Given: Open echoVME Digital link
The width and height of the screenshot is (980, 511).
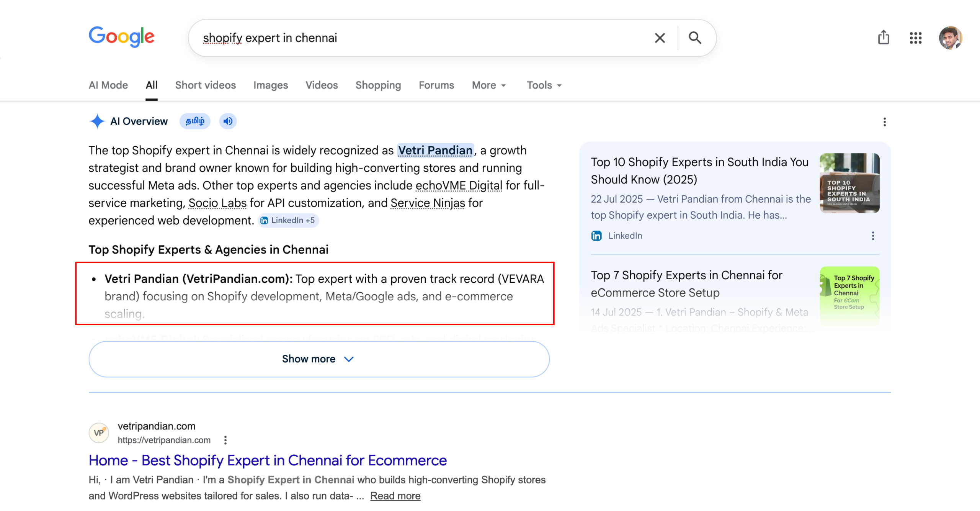Looking at the screenshot, I should 459,186.
